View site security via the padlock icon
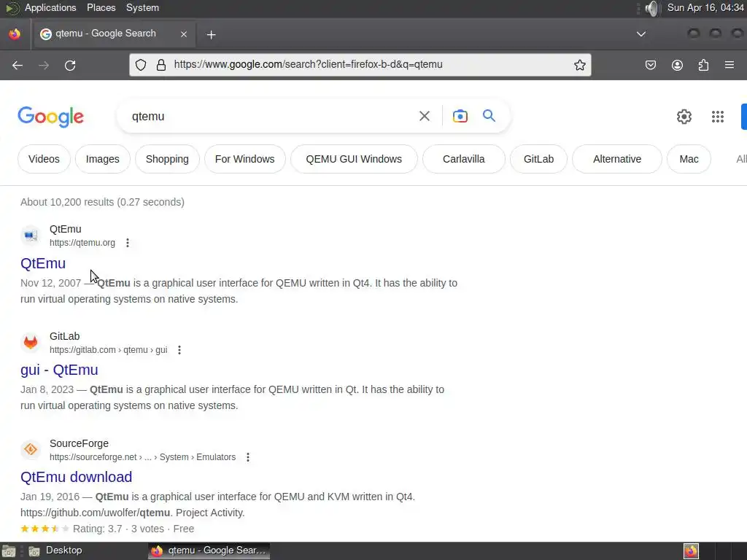 161,65
